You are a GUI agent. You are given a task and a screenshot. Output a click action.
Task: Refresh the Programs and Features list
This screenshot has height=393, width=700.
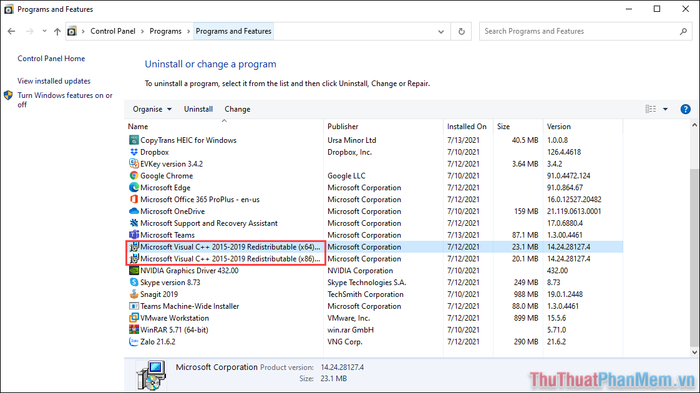462,31
